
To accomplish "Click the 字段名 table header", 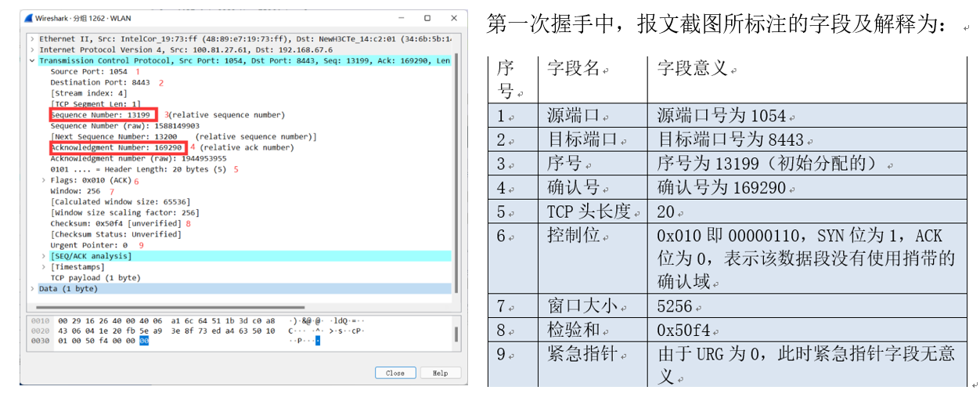I will 593,79.
